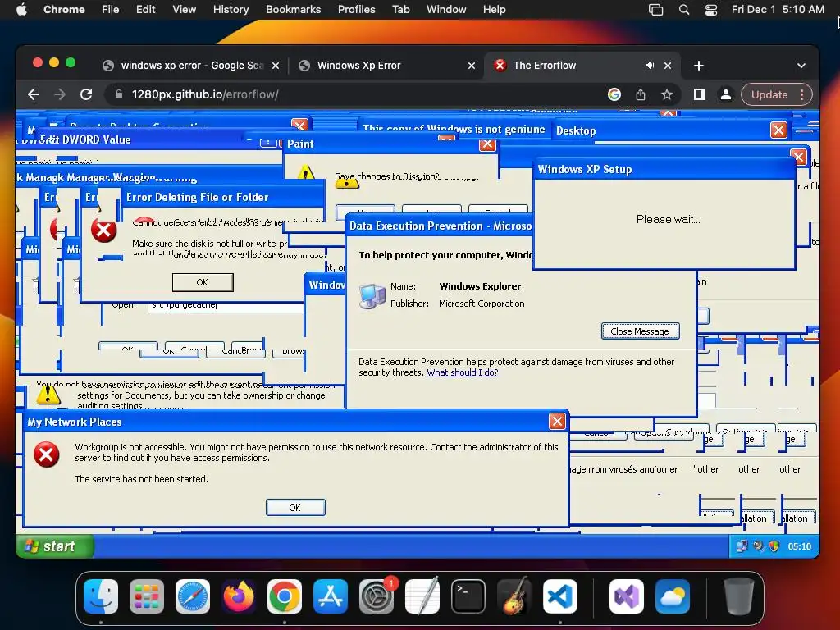Close the Paint dialog
Image resolution: width=840 pixels, height=630 pixels.
(x=487, y=144)
